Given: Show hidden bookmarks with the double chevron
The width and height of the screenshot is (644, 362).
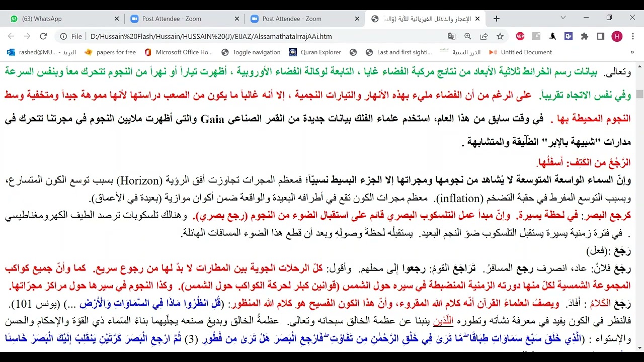Looking at the screenshot, I should 632,52.
